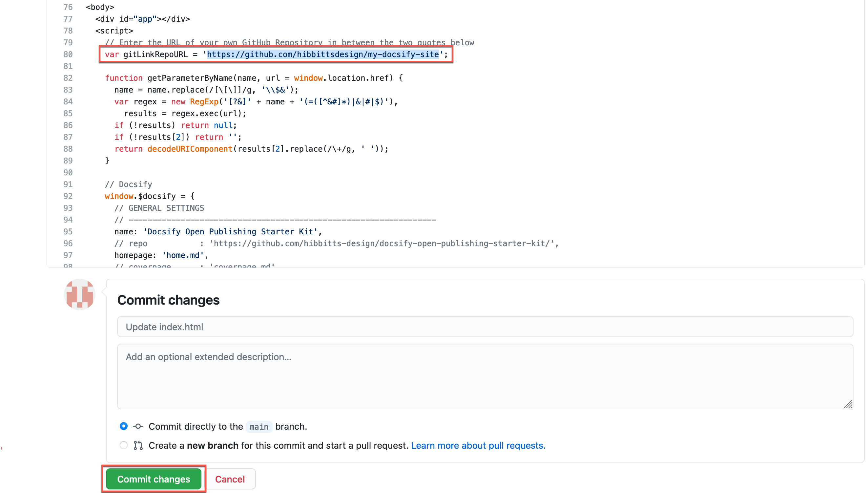868x493 pixels.
Task: Click the pull request icon beside new branch option
Action: pyautogui.click(x=138, y=445)
